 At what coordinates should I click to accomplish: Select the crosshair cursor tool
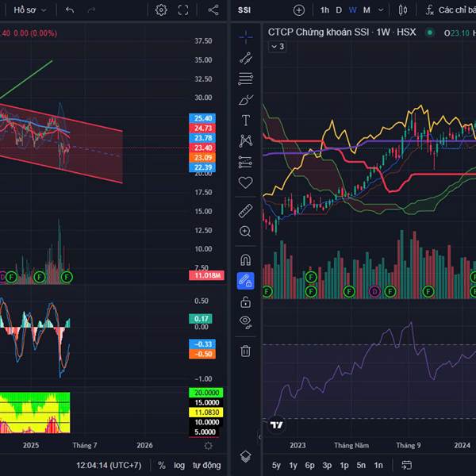(246, 37)
